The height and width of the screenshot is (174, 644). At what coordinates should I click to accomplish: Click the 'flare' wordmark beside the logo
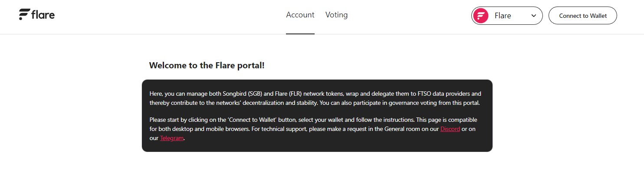(x=43, y=15)
